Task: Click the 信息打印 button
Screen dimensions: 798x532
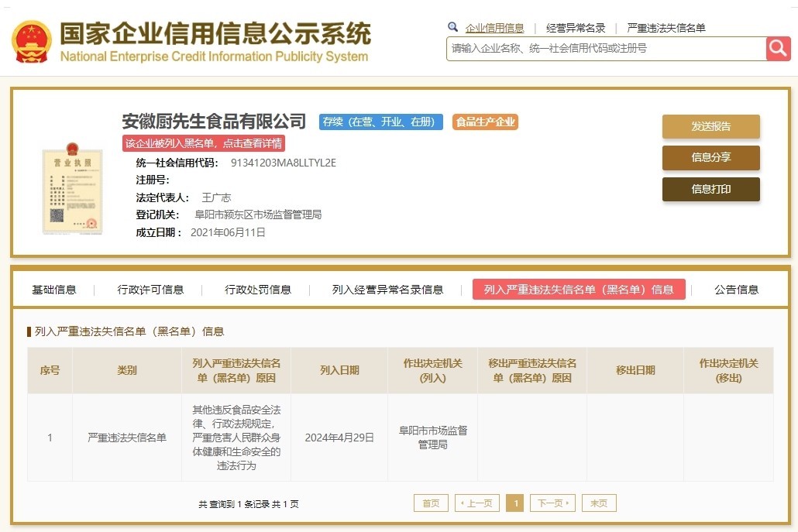Action: pyautogui.click(x=710, y=189)
